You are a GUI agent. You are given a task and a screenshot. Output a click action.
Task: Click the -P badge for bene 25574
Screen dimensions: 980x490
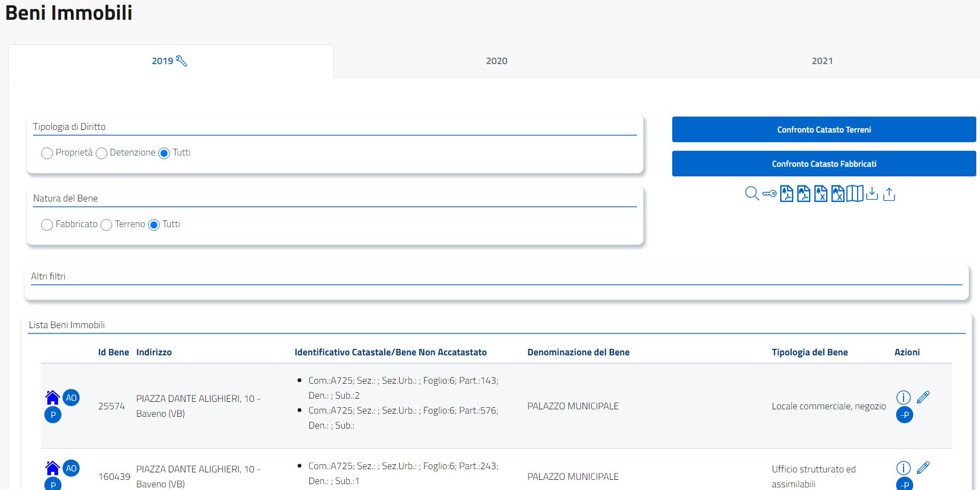pyautogui.click(x=905, y=415)
